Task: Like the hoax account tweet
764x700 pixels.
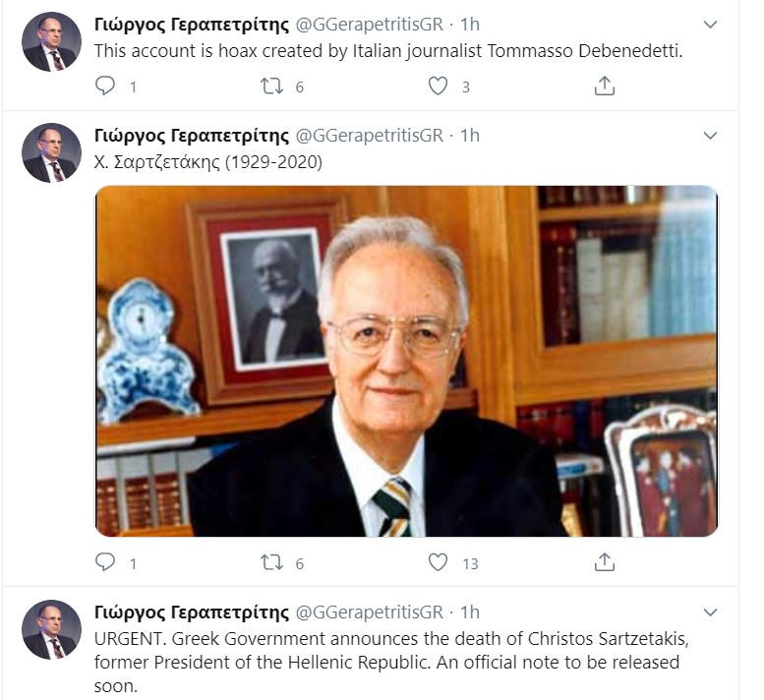Action: [x=438, y=87]
